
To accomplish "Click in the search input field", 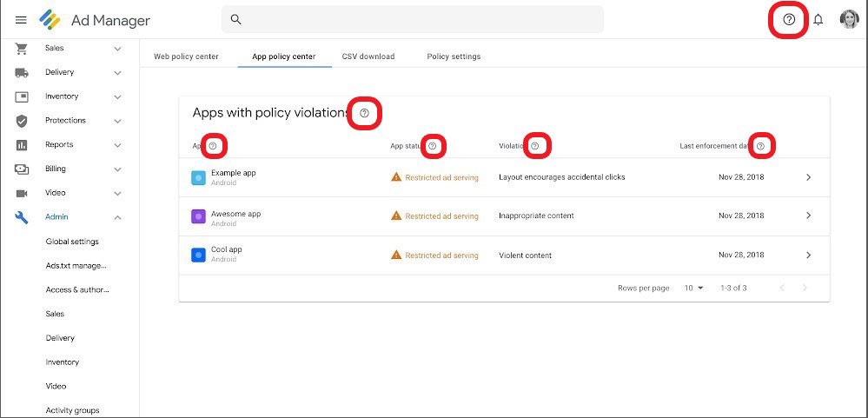I will [x=413, y=19].
